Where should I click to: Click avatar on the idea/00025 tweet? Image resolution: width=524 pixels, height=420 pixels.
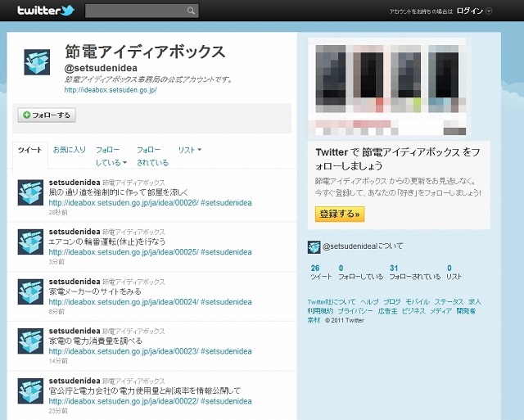tap(30, 242)
